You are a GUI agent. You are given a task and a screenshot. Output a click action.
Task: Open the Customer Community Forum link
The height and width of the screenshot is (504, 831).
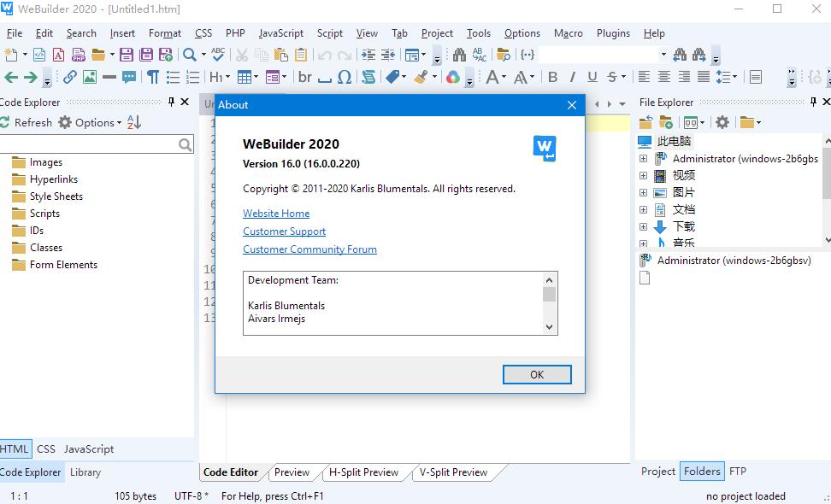(x=309, y=249)
